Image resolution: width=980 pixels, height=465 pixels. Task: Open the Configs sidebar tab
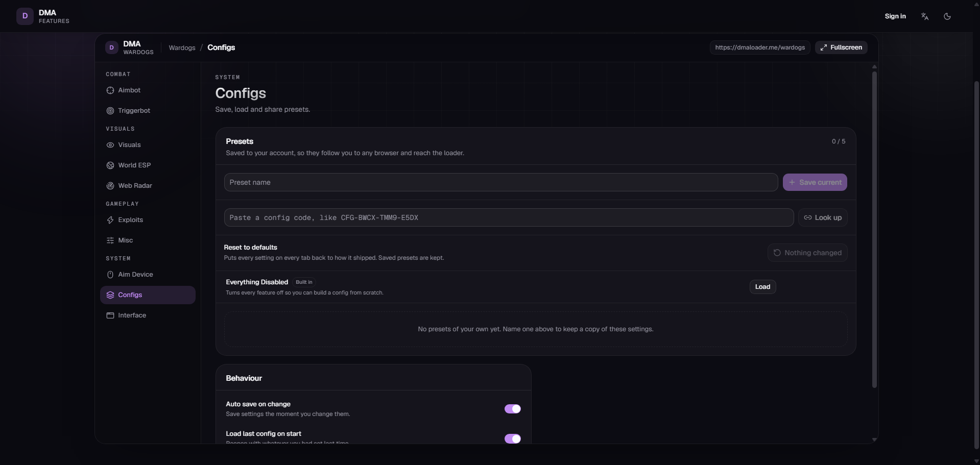tap(148, 295)
